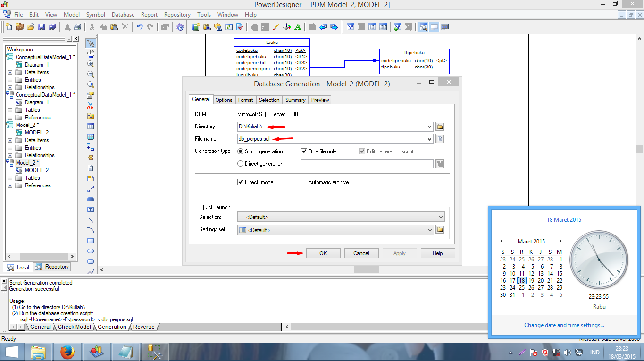Click Change date and time settings link

pos(564,325)
